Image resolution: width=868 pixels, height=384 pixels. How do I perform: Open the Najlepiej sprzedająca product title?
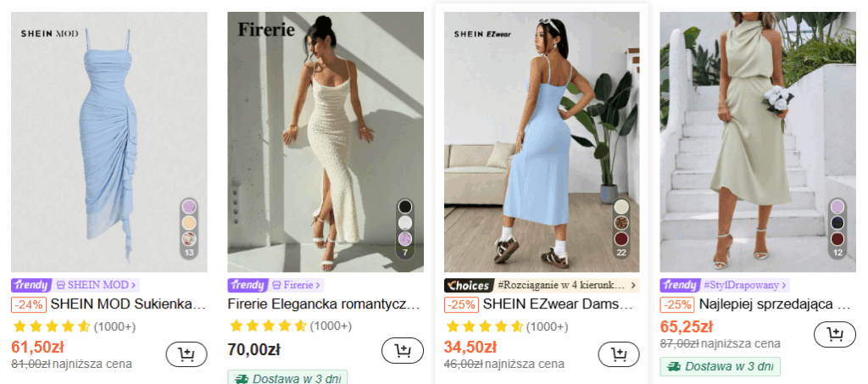pyautogui.click(x=775, y=303)
